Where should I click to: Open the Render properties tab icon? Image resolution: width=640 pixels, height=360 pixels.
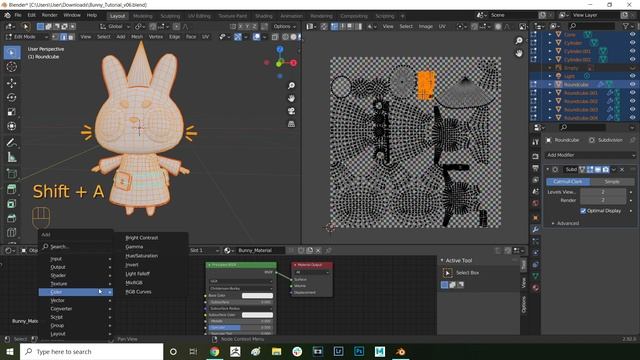point(536,156)
